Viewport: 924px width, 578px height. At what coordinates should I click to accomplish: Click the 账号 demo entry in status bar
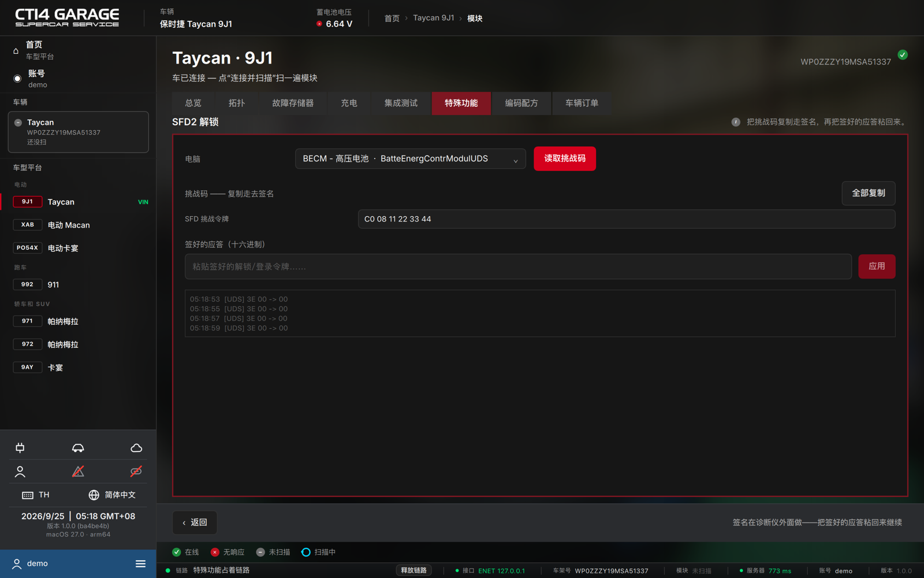[x=836, y=571]
